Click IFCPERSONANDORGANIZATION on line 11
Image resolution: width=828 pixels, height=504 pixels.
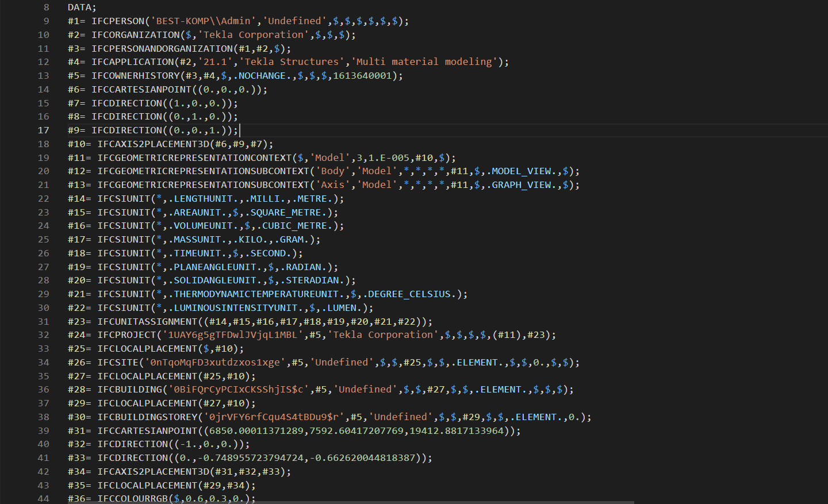click(162, 49)
